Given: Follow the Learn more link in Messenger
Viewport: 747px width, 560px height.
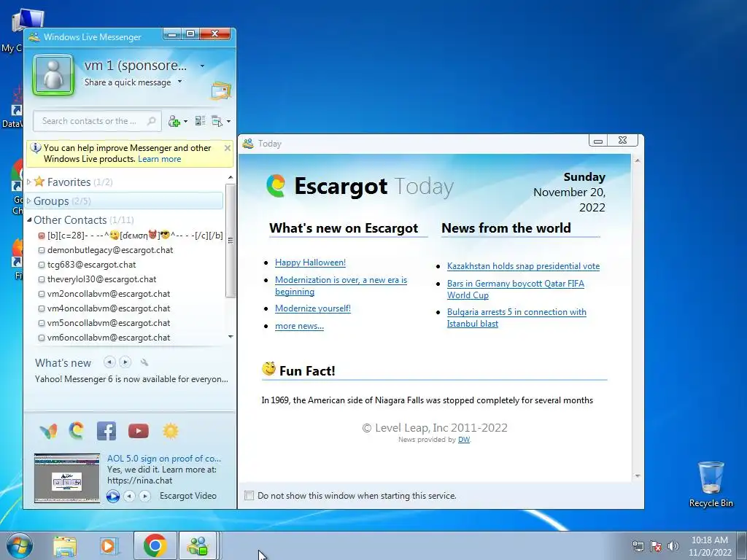Looking at the screenshot, I should 160,159.
